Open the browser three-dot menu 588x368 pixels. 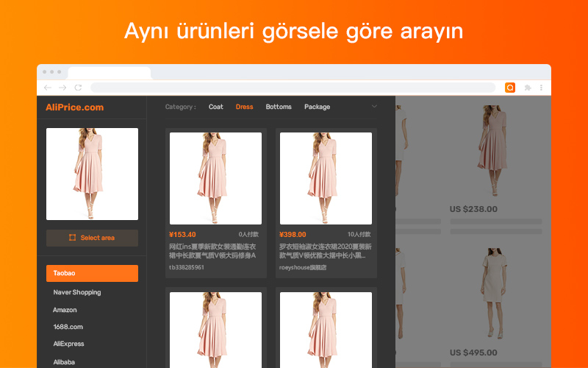coord(541,88)
